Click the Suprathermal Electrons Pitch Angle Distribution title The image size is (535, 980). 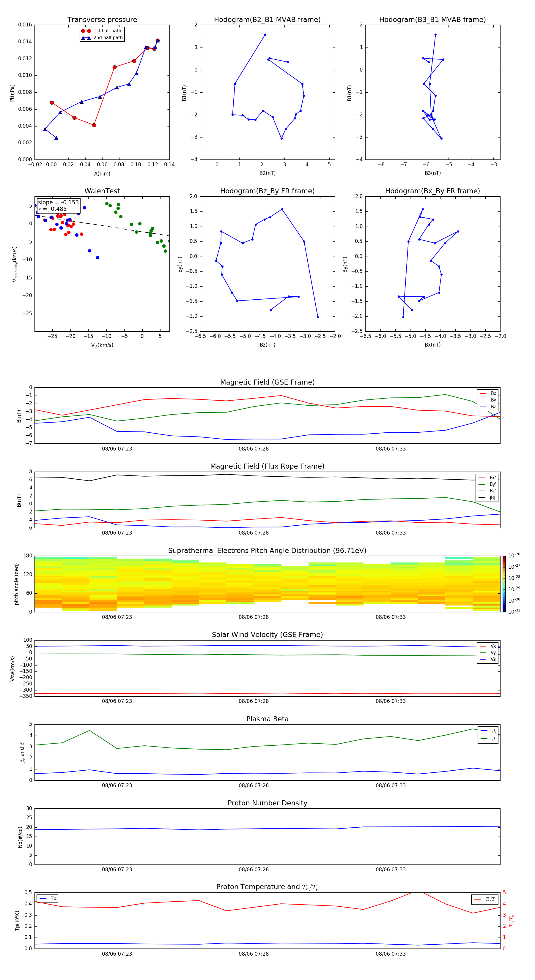point(267,551)
